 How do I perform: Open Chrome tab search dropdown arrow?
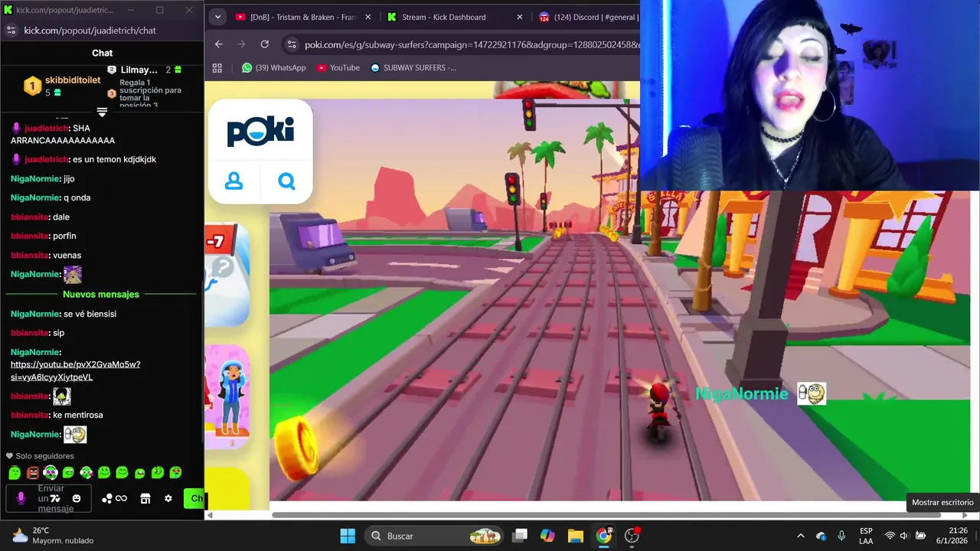[217, 17]
